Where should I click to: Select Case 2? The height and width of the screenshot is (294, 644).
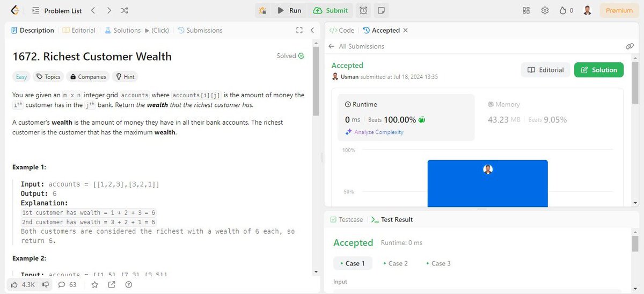click(x=396, y=263)
